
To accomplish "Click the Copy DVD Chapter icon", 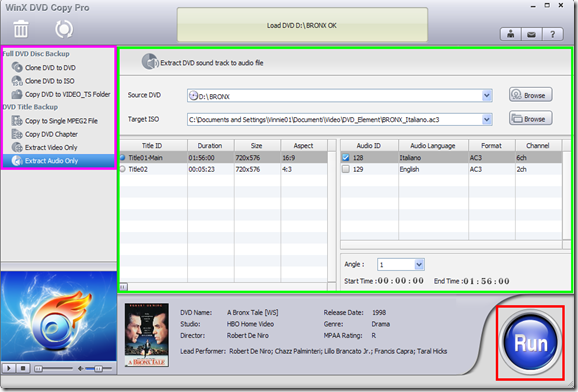I will coord(17,134).
